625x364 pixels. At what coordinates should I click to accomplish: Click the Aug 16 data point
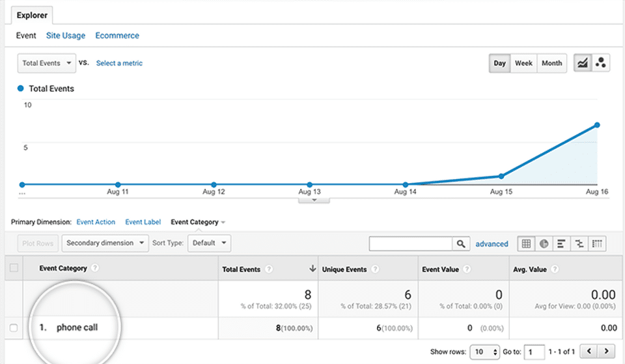click(x=597, y=125)
